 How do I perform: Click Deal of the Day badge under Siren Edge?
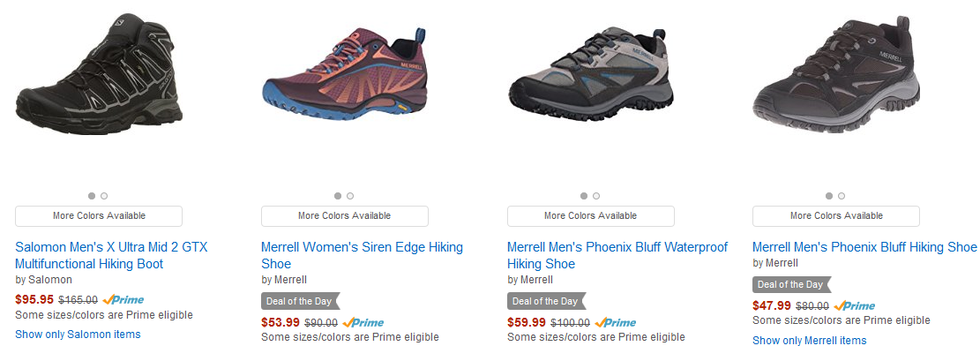pos(301,301)
